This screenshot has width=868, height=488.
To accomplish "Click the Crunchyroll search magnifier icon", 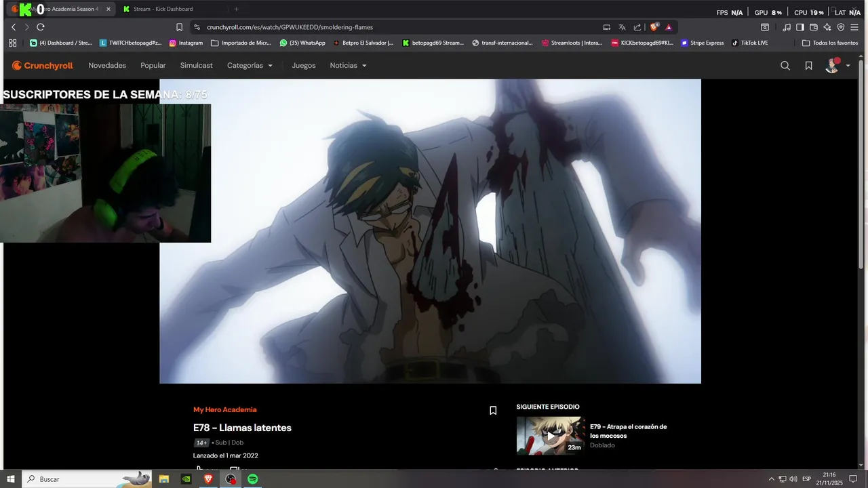I will tap(785, 66).
